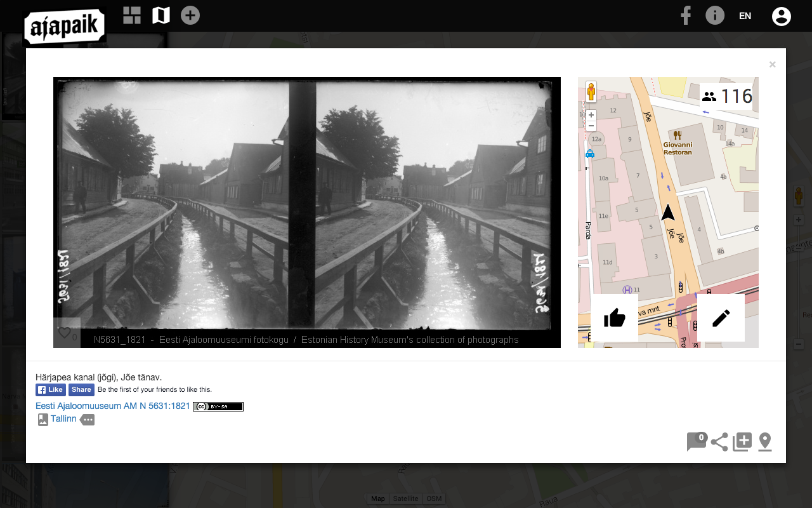Open the CC BY-SA license badge
The height and width of the screenshot is (508, 812).
[218, 406]
